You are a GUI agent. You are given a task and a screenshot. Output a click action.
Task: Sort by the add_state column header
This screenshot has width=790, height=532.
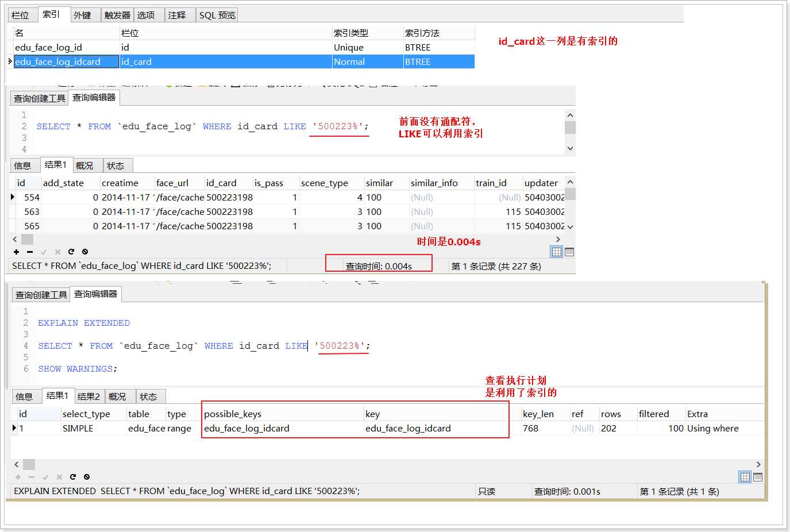coord(71,183)
